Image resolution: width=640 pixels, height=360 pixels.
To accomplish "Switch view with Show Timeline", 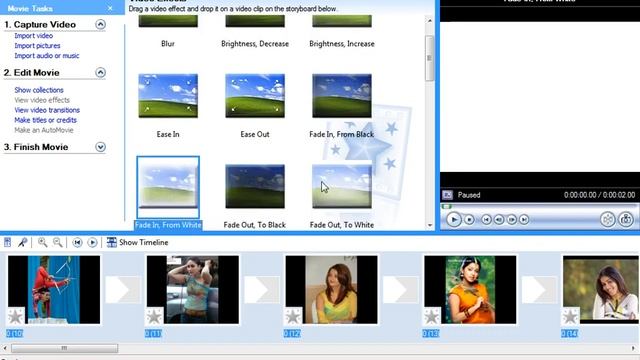I will point(137,242).
